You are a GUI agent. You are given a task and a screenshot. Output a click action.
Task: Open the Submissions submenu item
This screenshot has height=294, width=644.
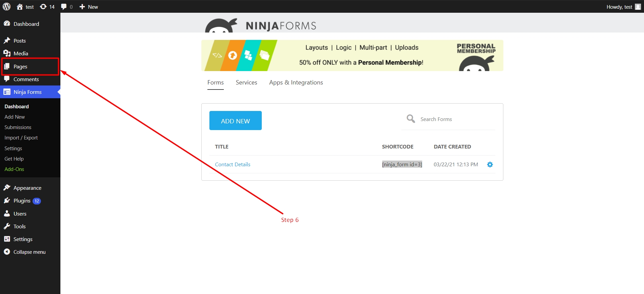pos(18,127)
